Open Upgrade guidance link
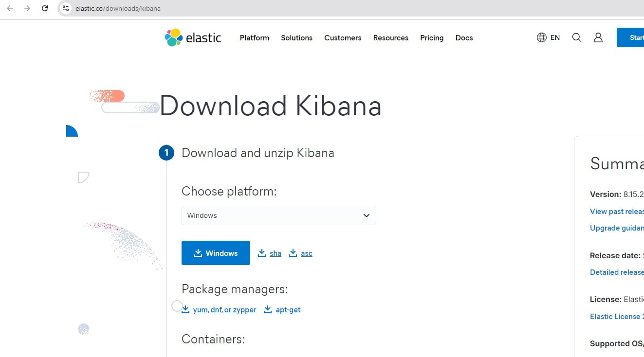This screenshot has height=357, width=644. pos(617,228)
